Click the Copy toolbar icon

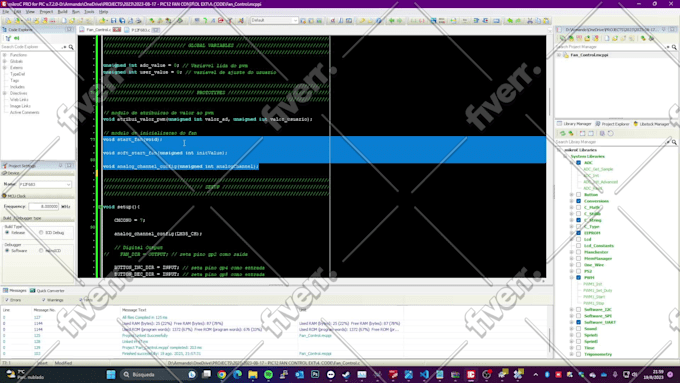[x=538, y=20]
